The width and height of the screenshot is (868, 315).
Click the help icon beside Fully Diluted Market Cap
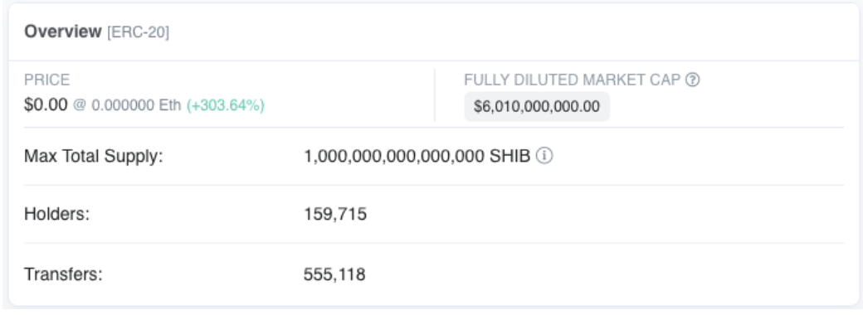[x=693, y=80]
